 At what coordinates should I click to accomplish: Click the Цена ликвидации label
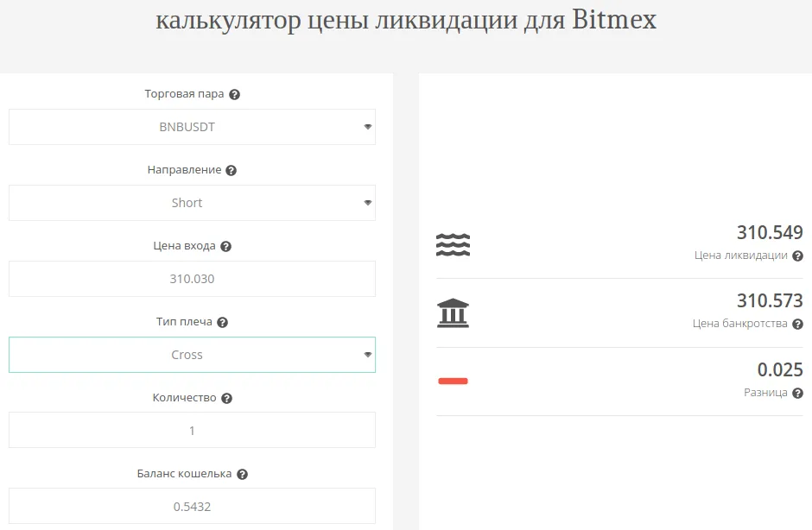click(740, 256)
